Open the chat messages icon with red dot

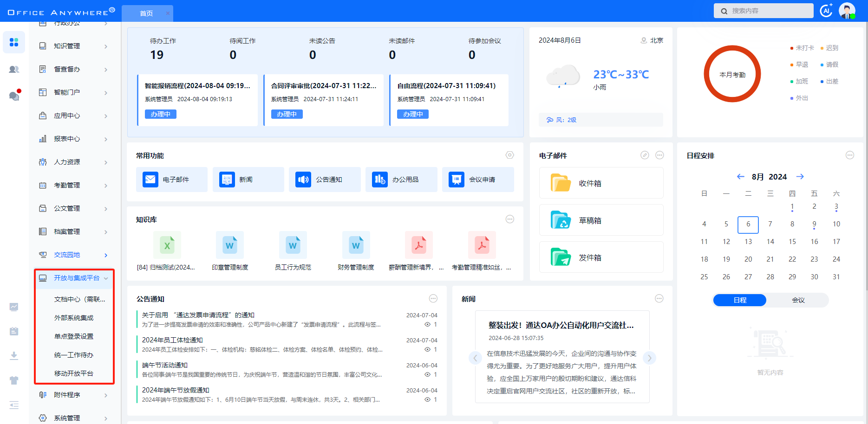[x=14, y=96]
